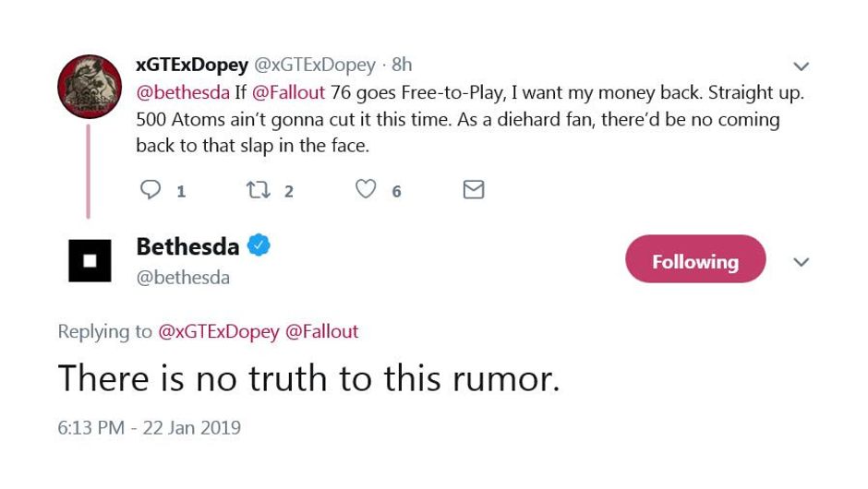Viewport: 868px width, 489px height.
Task: Send tweet via direct message envelope
Action: click(x=473, y=190)
